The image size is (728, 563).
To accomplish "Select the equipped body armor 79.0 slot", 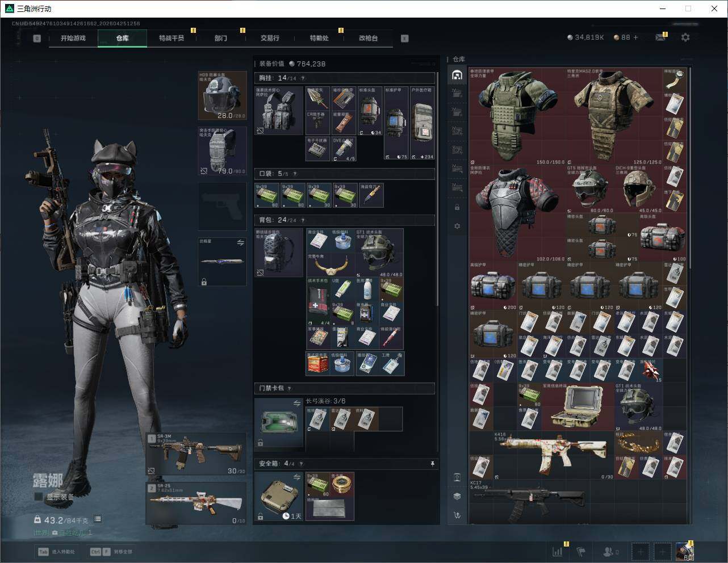I will click(222, 150).
